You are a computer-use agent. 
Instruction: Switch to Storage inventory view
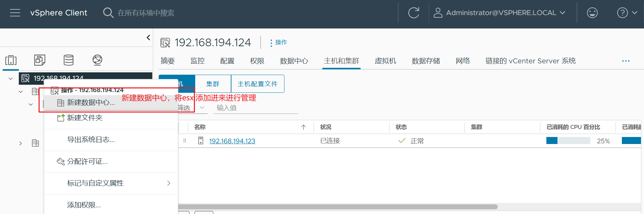(68, 60)
